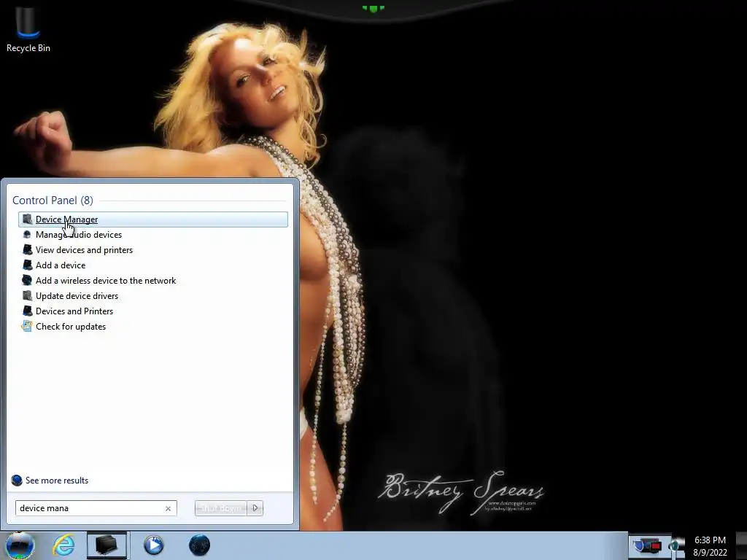
Task: Open the globe icon on taskbar
Action: [x=199, y=545]
